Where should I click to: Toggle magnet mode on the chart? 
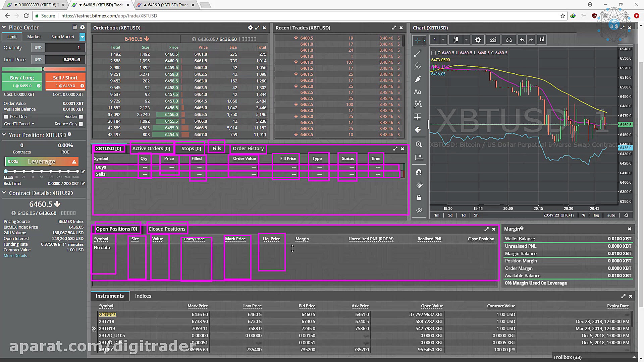pyautogui.click(x=419, y=172)
